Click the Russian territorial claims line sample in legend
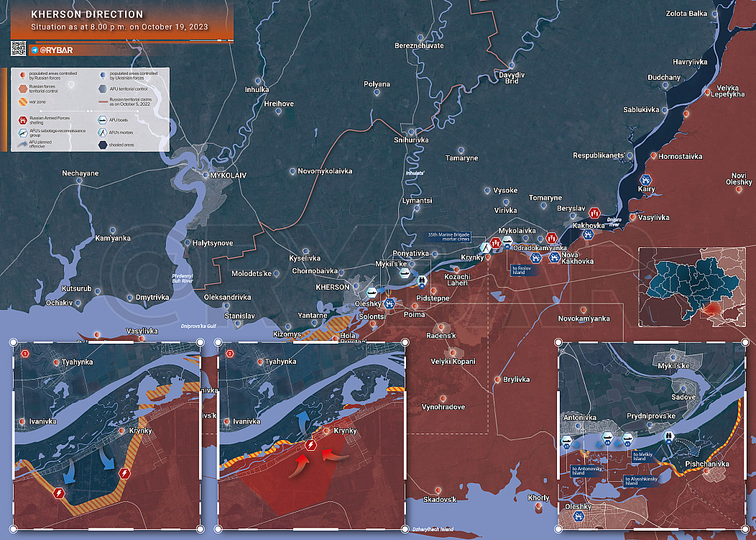Viewport: 756px width, 540px height. [x=102, y=102]
